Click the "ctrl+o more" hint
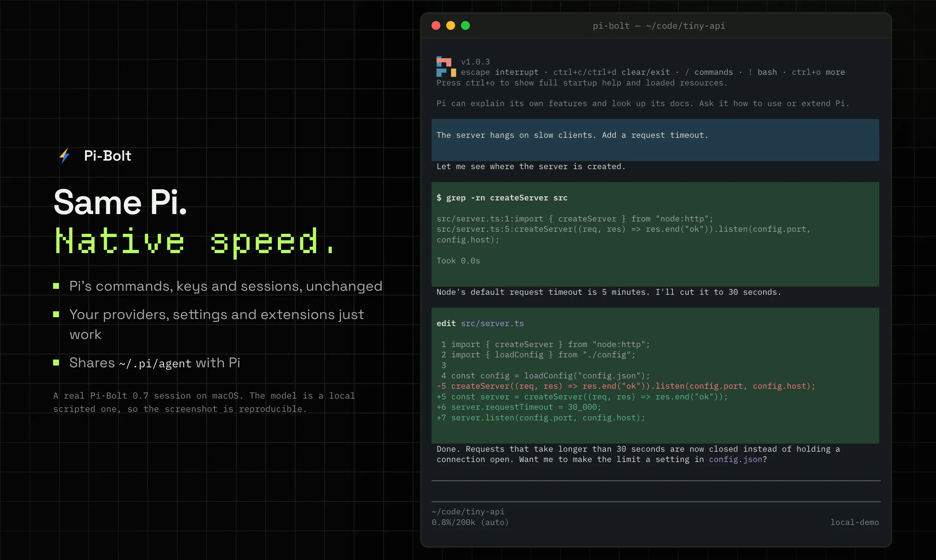Viewport: 936px width, 560px height. 818,72
